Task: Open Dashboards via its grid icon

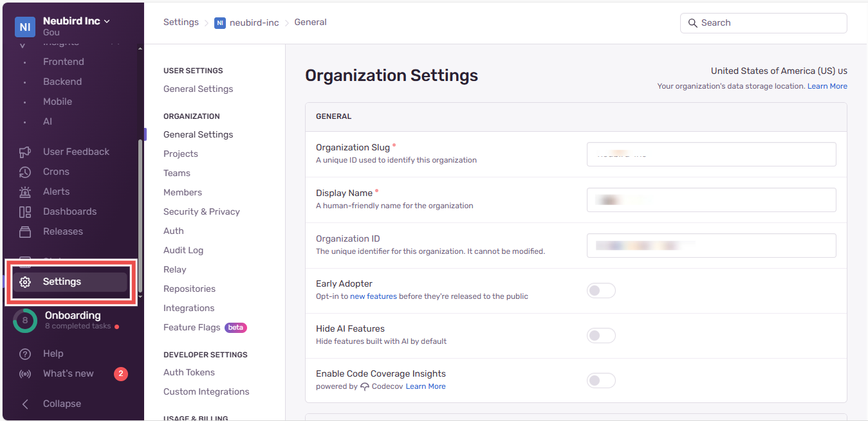Action: tap(25, 211)
